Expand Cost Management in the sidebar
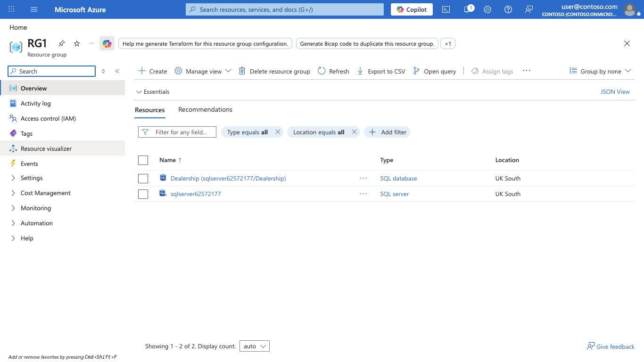 45,193
